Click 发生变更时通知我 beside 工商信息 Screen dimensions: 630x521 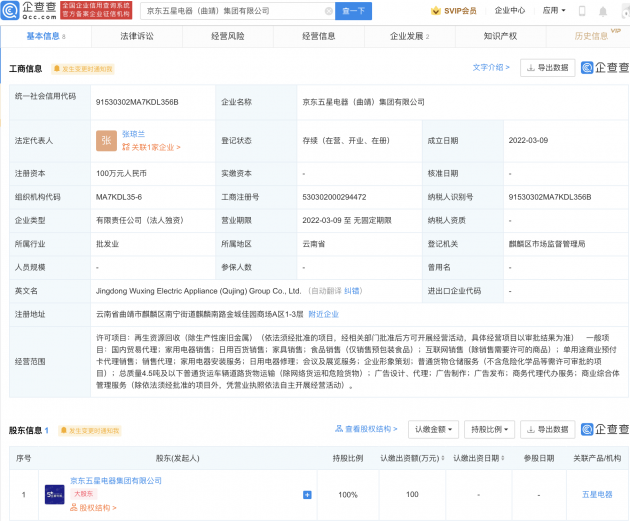(83, 69)
